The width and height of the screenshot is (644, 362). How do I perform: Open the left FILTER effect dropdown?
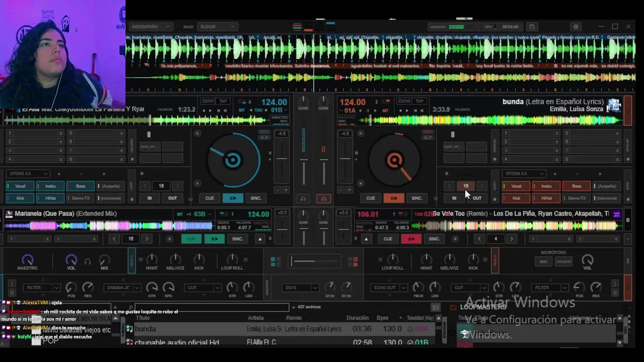coord(41,288)
